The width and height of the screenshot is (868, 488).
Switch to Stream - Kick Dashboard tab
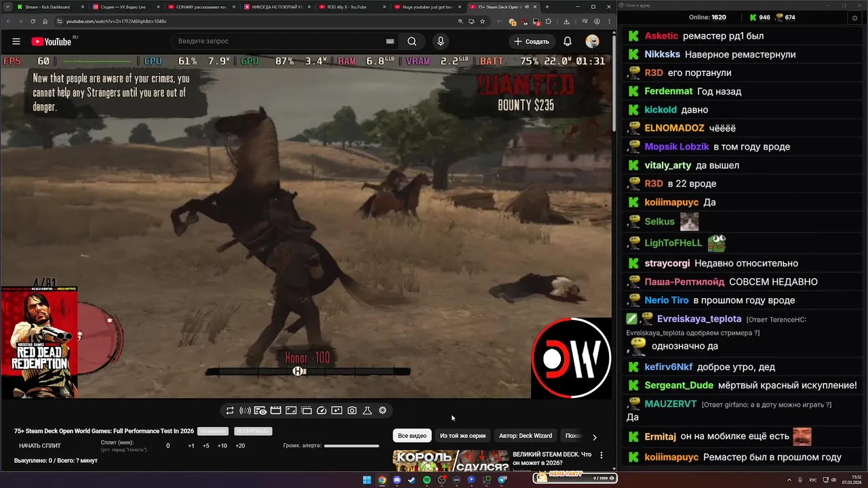tap(47, 7)
